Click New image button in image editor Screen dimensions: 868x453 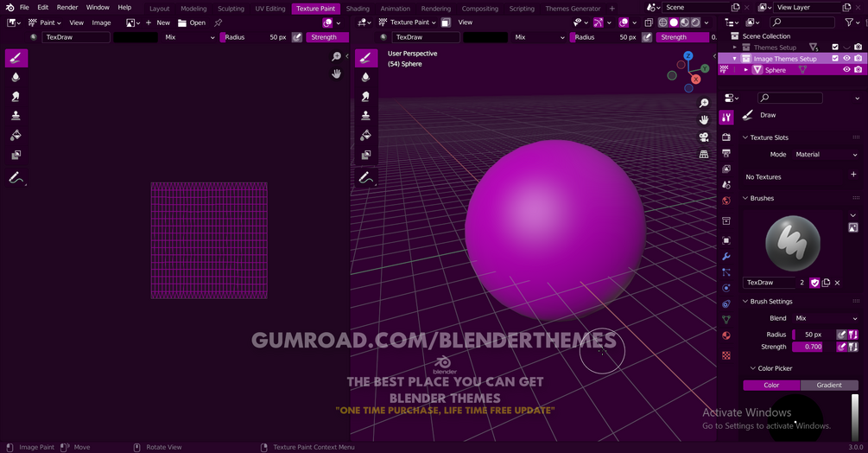coord(158,22)
